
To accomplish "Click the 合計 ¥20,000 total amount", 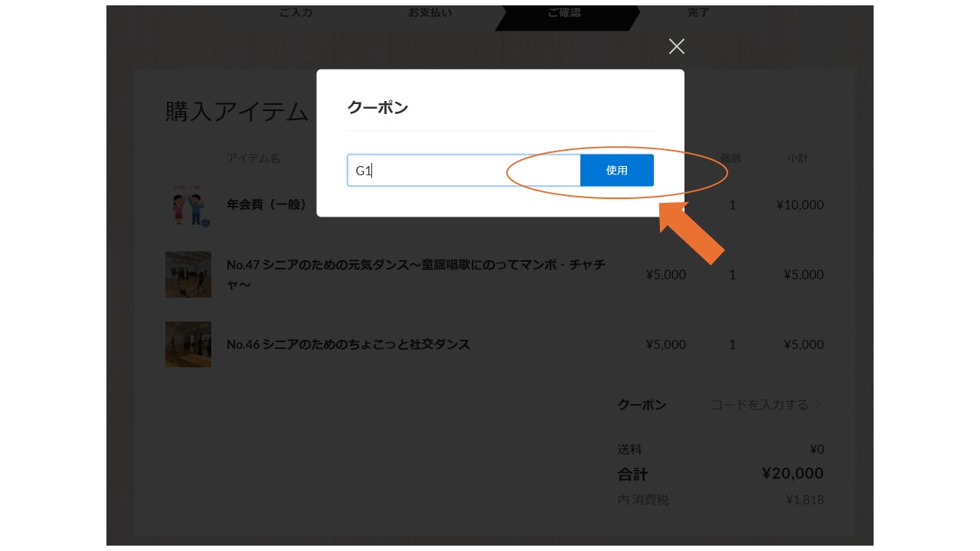I will 792,474.
